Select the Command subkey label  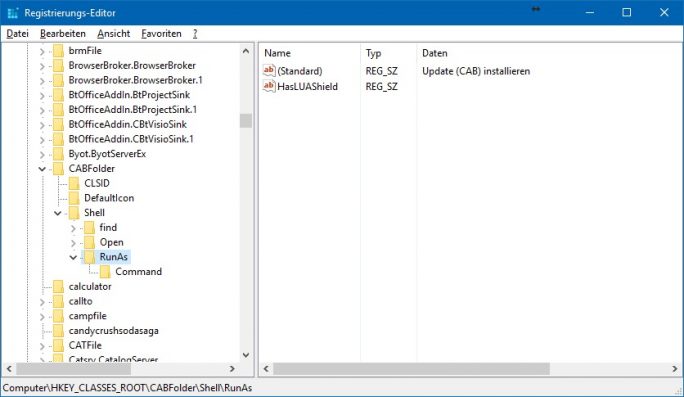(138, 272)
